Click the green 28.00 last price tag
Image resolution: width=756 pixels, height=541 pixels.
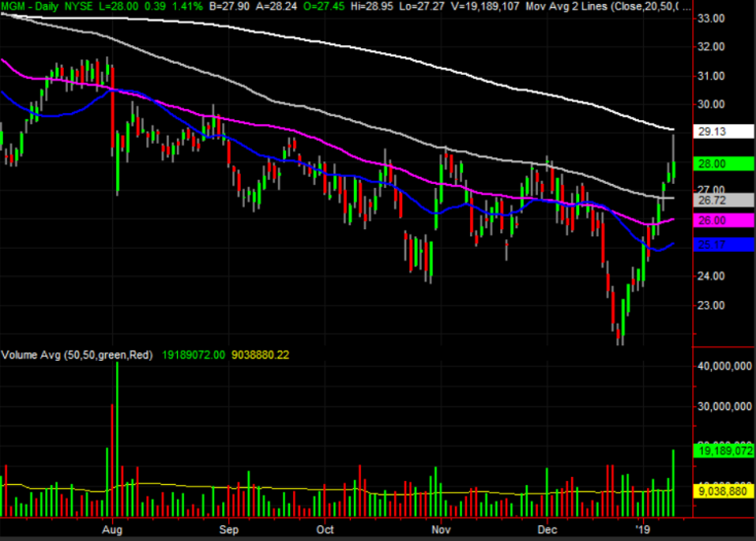[x=724, y=163]
